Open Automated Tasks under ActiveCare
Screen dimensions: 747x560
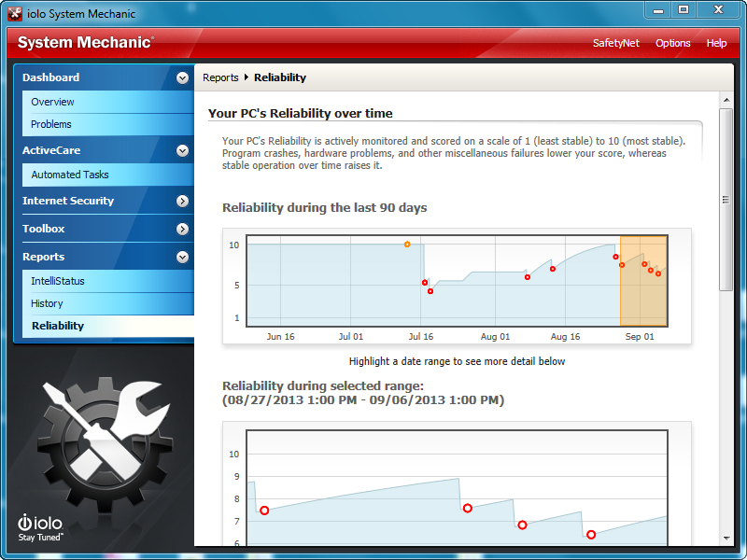108,175
